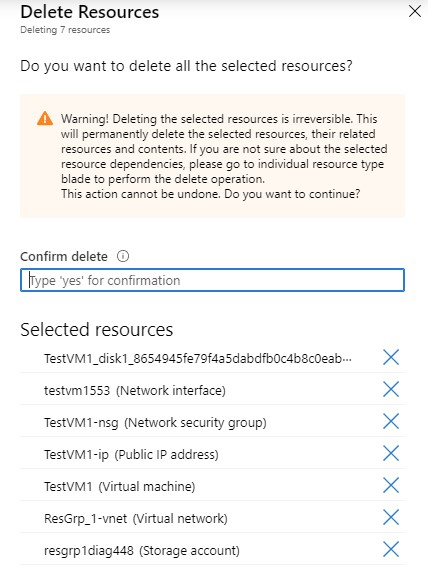Remove TestVM1-nsg network security group
This screenshot has width=428, height=572.
391,421
